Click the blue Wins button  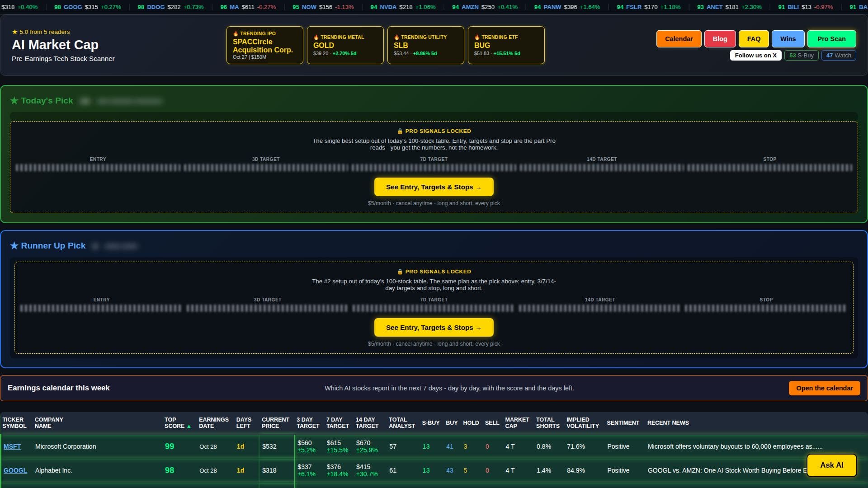click(x=788, y=39)
